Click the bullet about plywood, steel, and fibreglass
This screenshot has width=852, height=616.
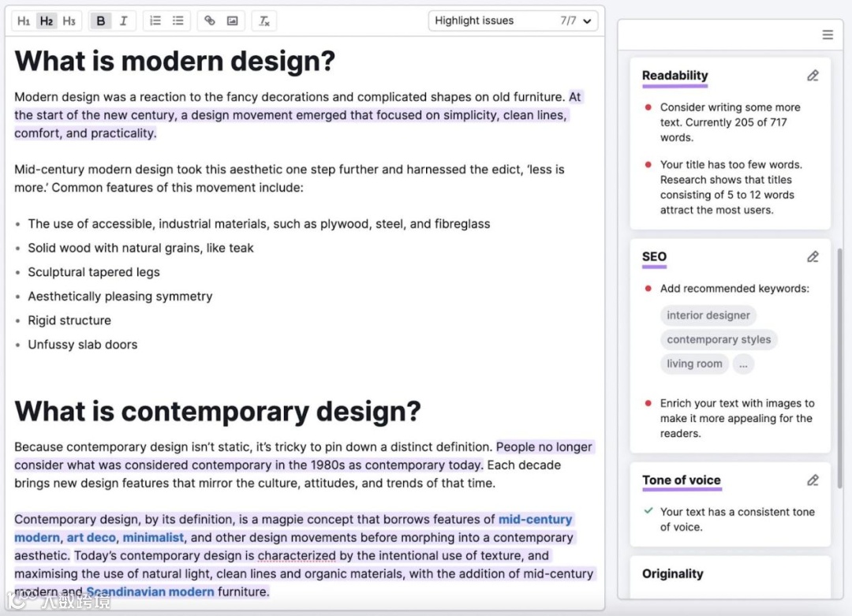click(259, 224)
